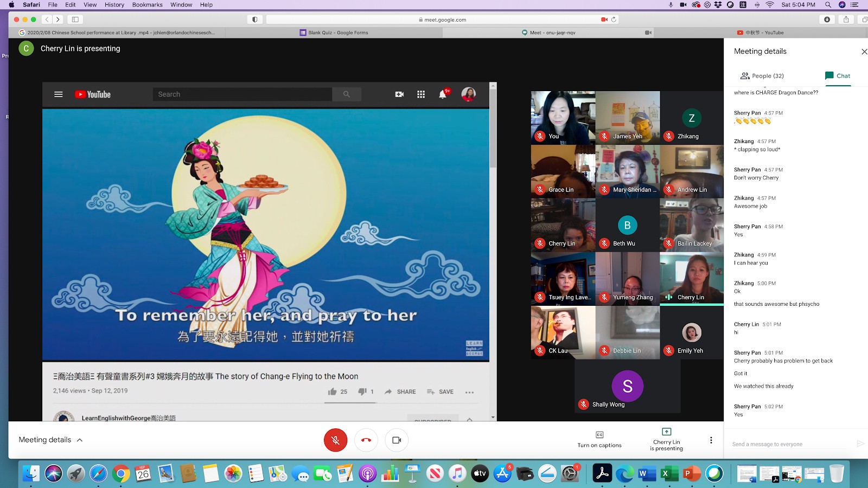Click the YouTube account avatar
The height and width of the screenshot is (488, 868).
click(469, 94)
